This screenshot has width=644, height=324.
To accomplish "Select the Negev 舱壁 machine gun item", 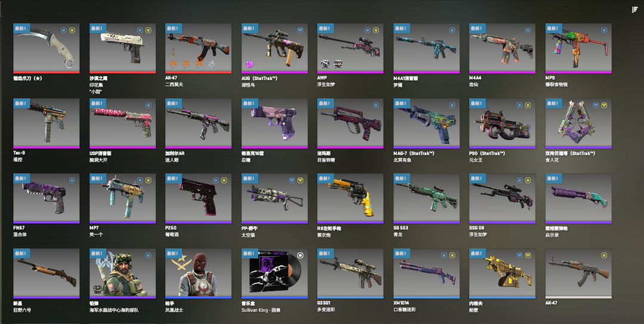I will tap(502, 273).
